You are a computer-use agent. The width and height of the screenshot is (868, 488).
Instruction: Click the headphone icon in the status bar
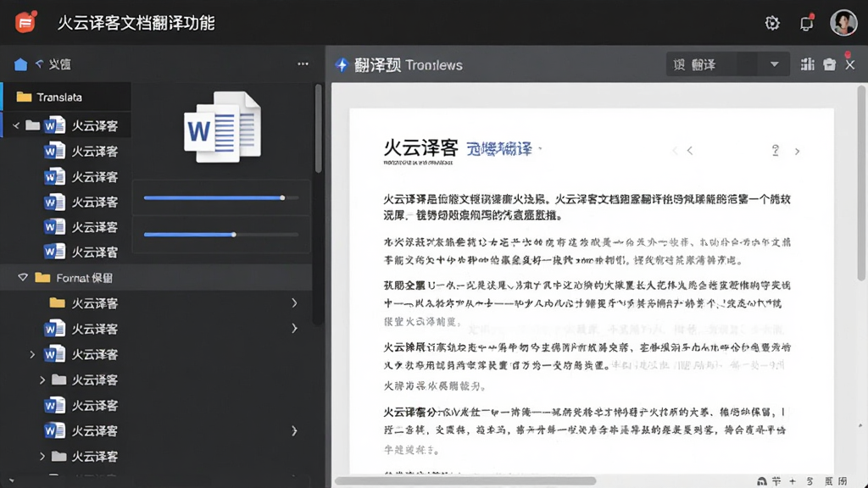(x=762, y=481)
